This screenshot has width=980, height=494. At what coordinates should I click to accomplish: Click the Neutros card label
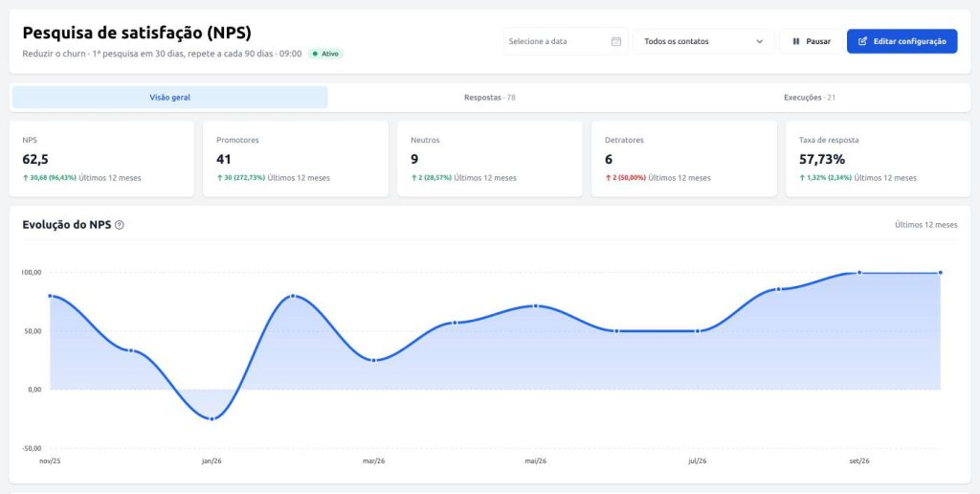(425, 140)
